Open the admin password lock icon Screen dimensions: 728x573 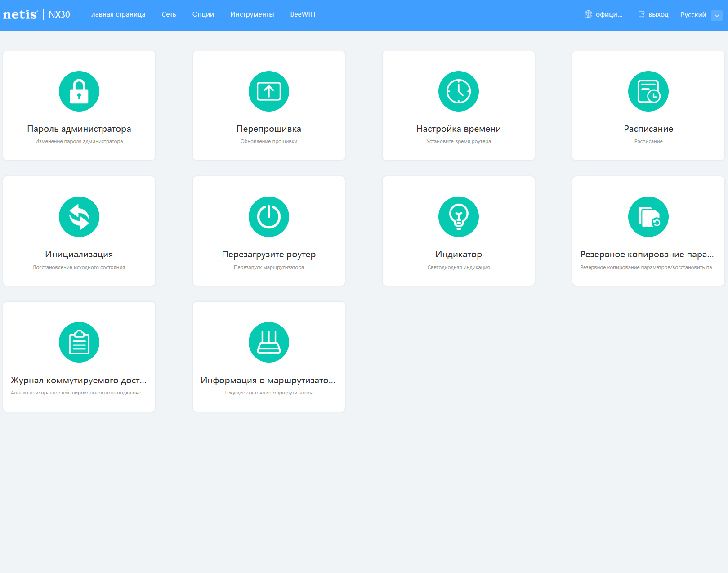click(79, 91)
